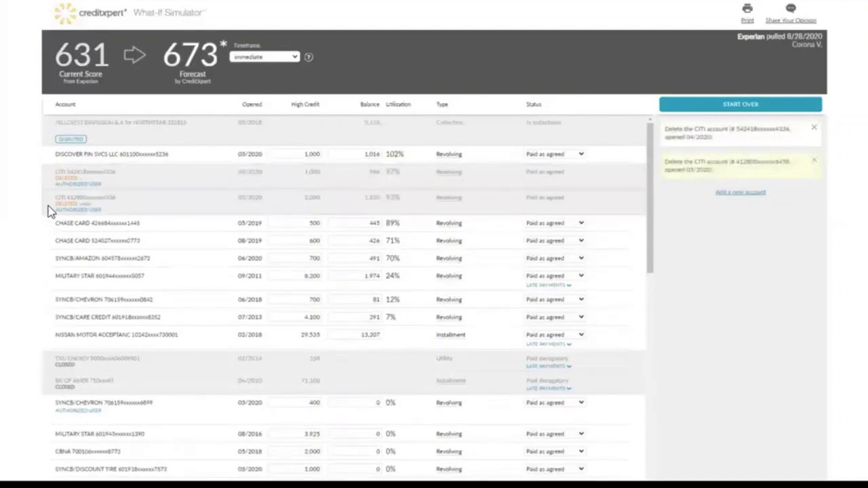Open the Share Your Opinion feedback icon
The image size is (868, 488).
(791, 9)
